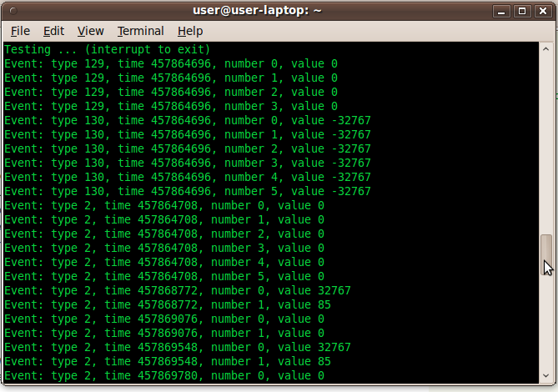Click 'Testing ... (interrupt to exit)' line
This screenshot has height=392, width=558.
point(107,49)
